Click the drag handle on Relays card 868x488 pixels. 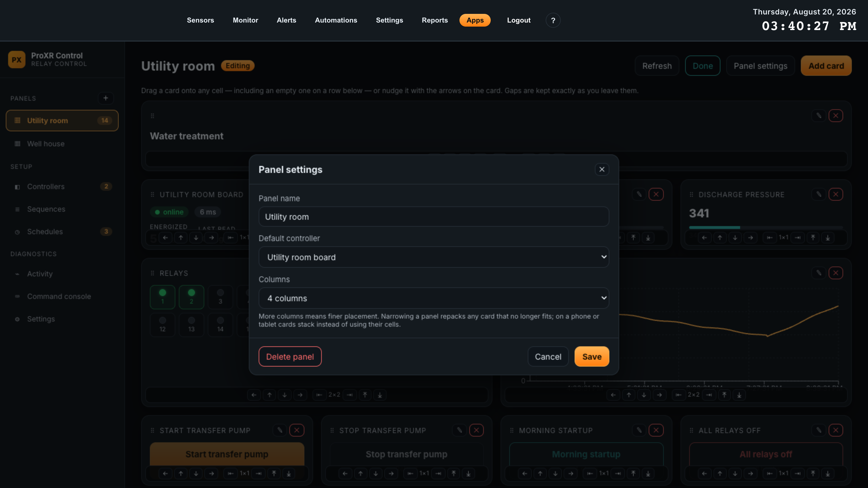(x=152, y=273)
